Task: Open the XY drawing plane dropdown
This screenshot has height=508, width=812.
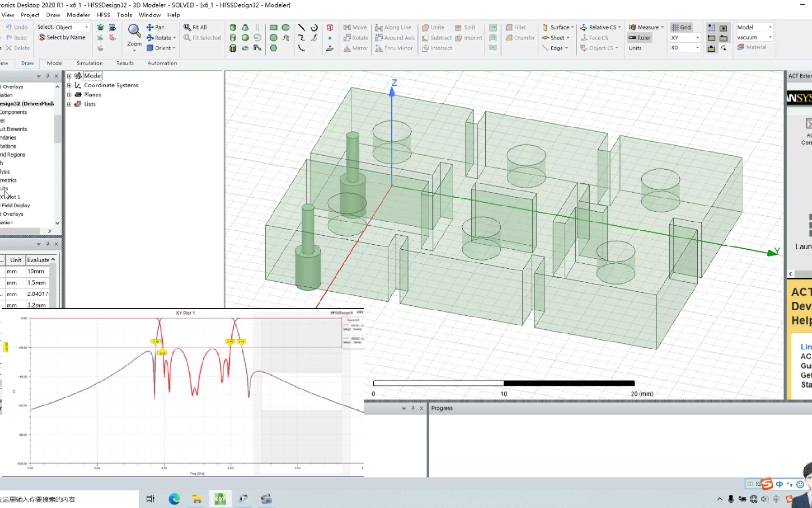Action: tap(685, 38)
